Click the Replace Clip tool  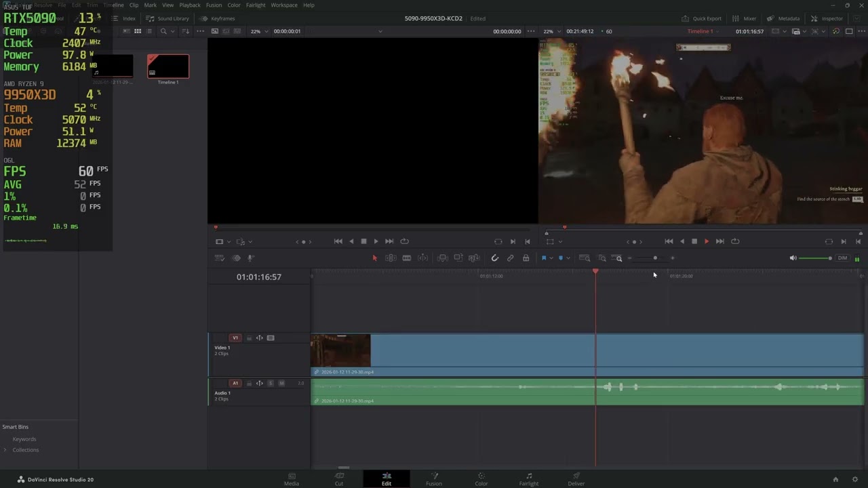pyautogui.click(x=475, y=258)
